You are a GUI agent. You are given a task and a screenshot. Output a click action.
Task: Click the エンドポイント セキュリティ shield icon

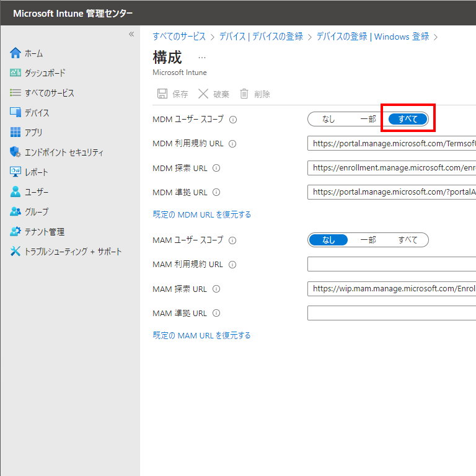pyautogui.click(x=15, y=152)
